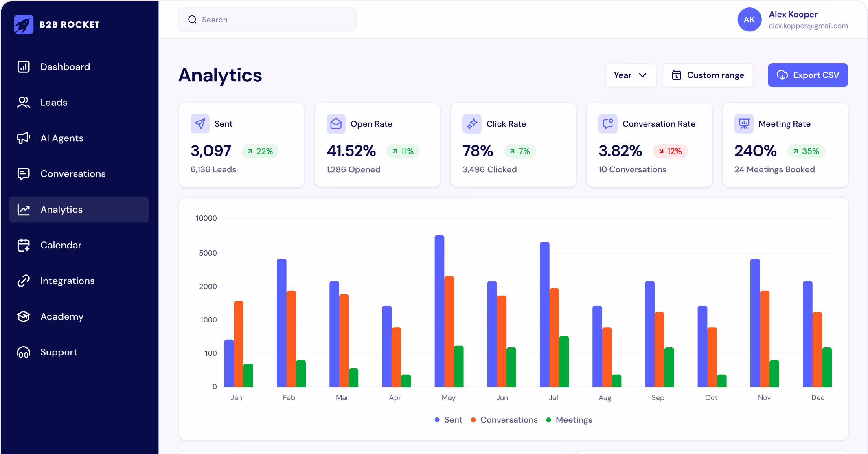Click the chevron arrow beside Year
This screenshot has height=454, width=868.
coord(643,75)
